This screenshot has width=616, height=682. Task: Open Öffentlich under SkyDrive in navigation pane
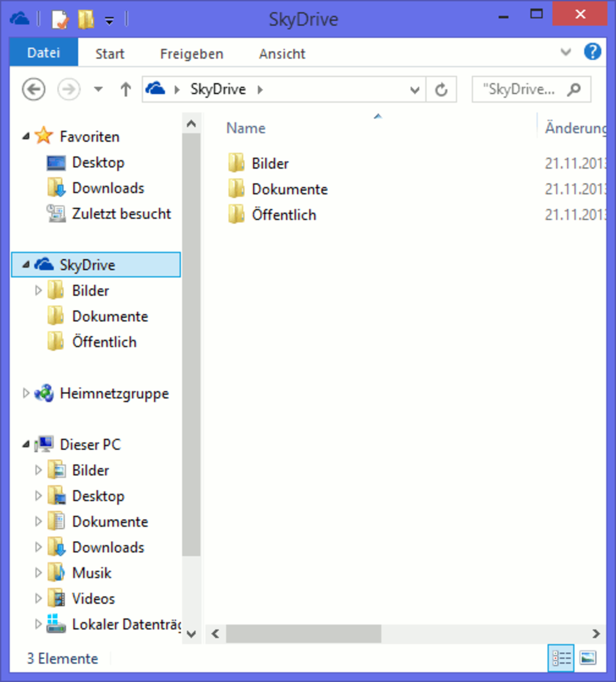tap(104, 342)
